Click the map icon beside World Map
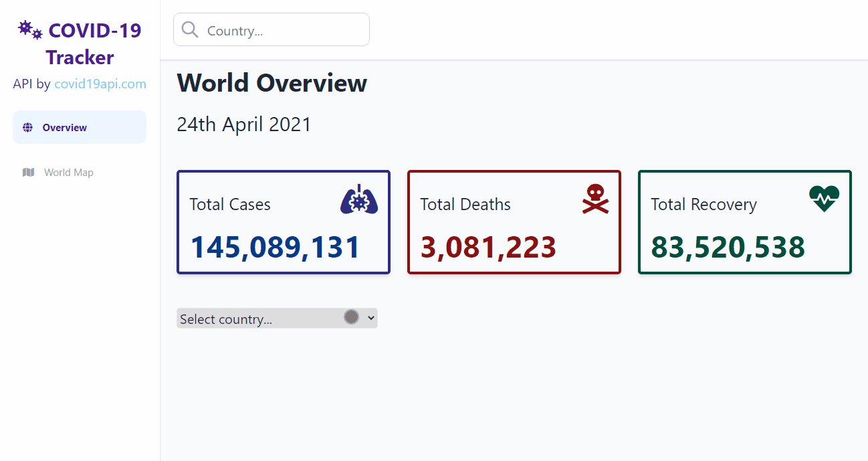 coord(28,173)
